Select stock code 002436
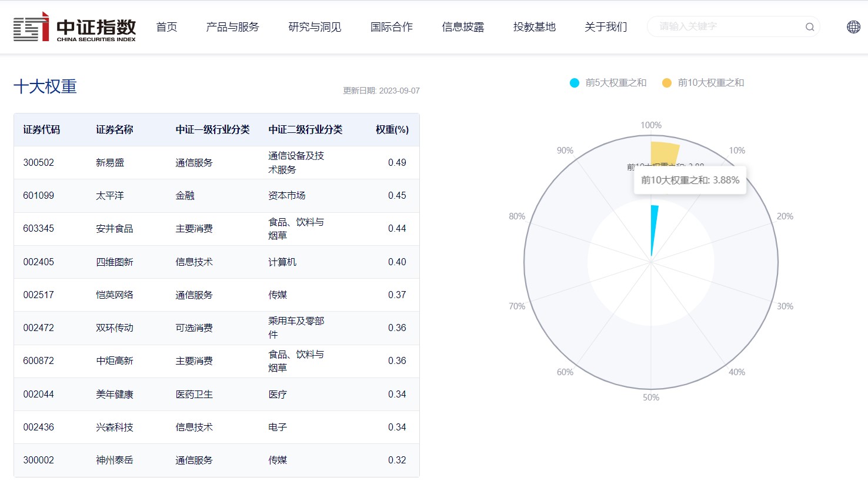 [38, 427]
